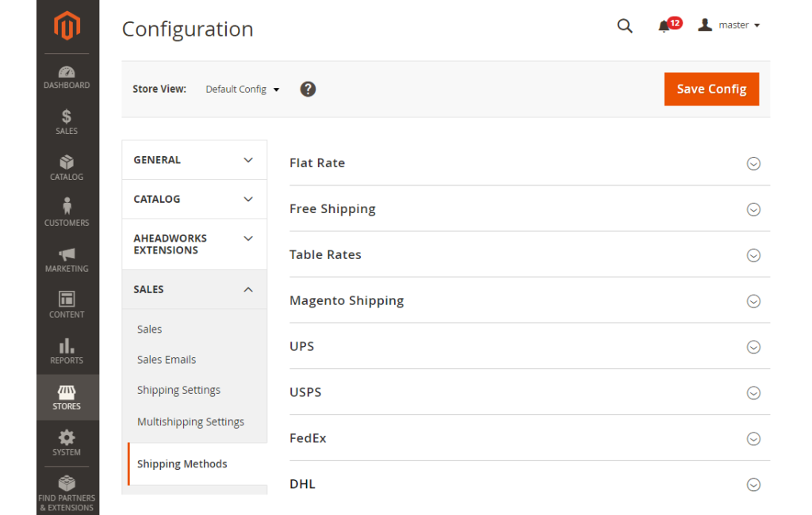Expand the UPS section arrow
Screen dimensions: 812x515
click(753, 347)
